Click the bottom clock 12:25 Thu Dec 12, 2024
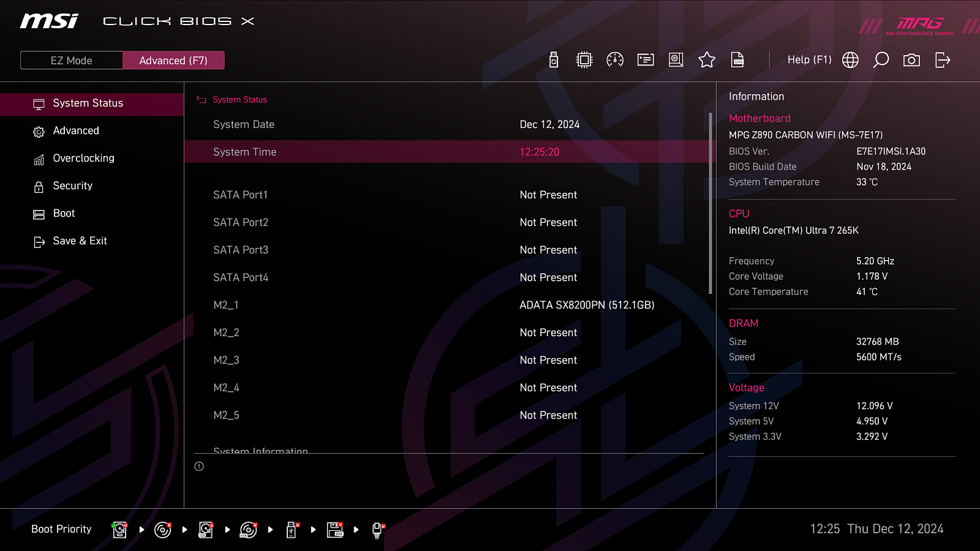Screen dimensions: 980x551 [876, 529]
